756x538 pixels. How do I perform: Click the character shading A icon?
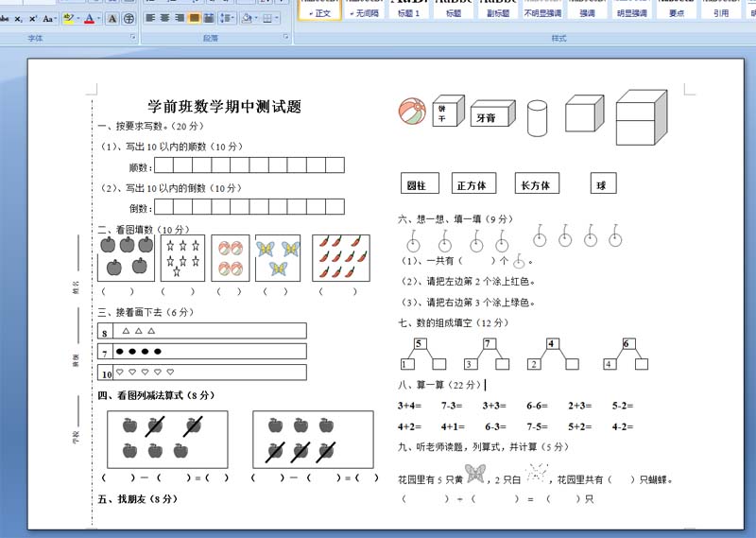[x=112, y=18]
